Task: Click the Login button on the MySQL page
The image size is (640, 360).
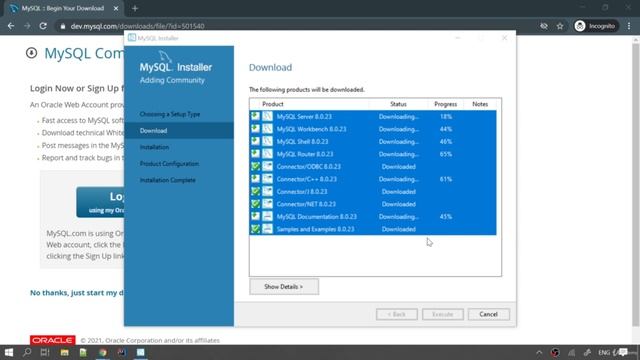Action: point(100,202)
